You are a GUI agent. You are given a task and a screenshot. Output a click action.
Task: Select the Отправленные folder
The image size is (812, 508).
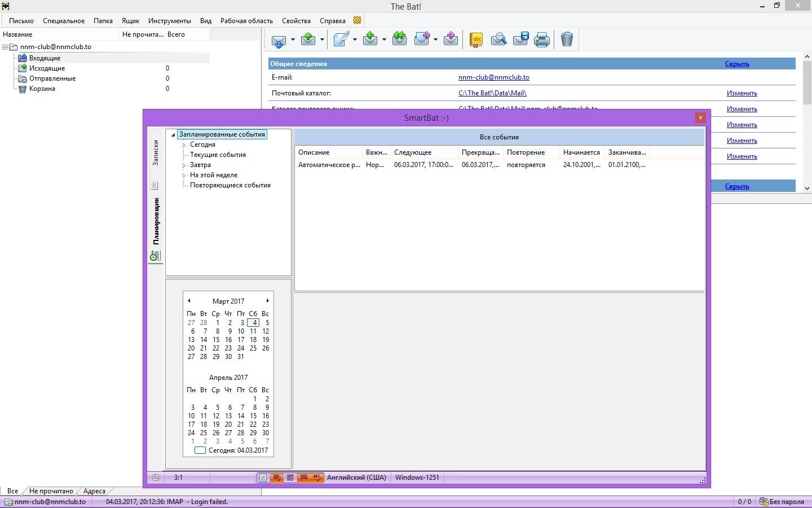point(52,78)
